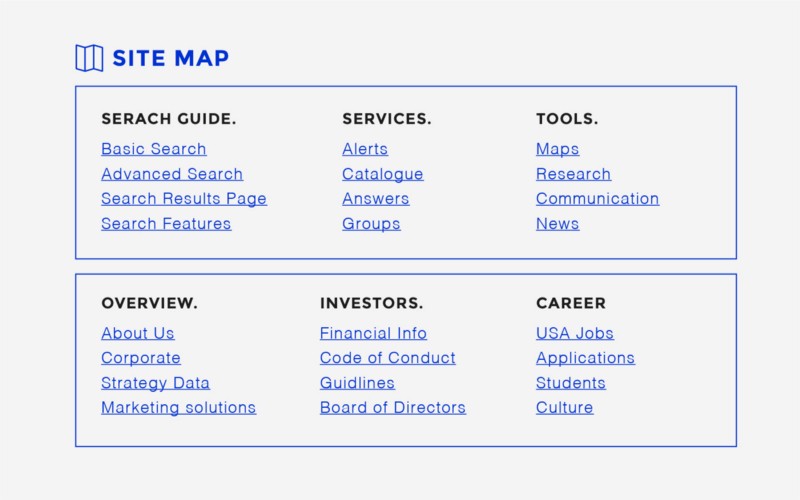This screenshot has height=500, width=800.
Task: View the Code of Conduct link
Action: [388, 358]
